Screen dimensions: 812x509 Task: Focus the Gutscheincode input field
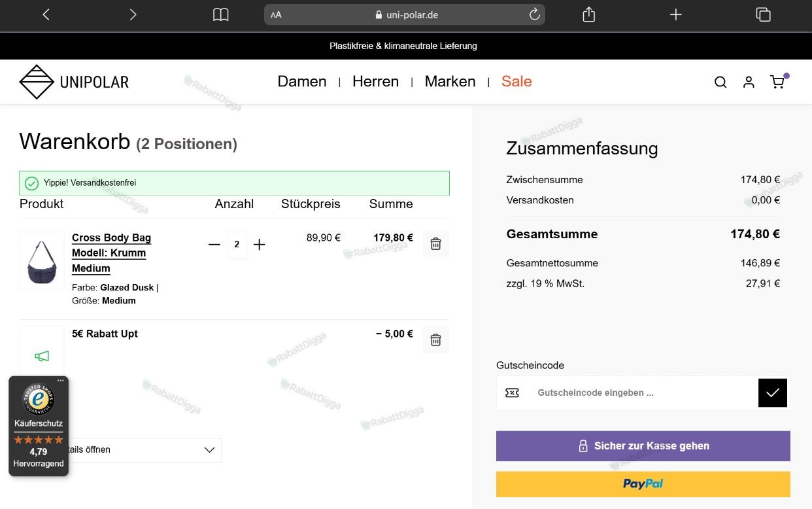(643, 393)
